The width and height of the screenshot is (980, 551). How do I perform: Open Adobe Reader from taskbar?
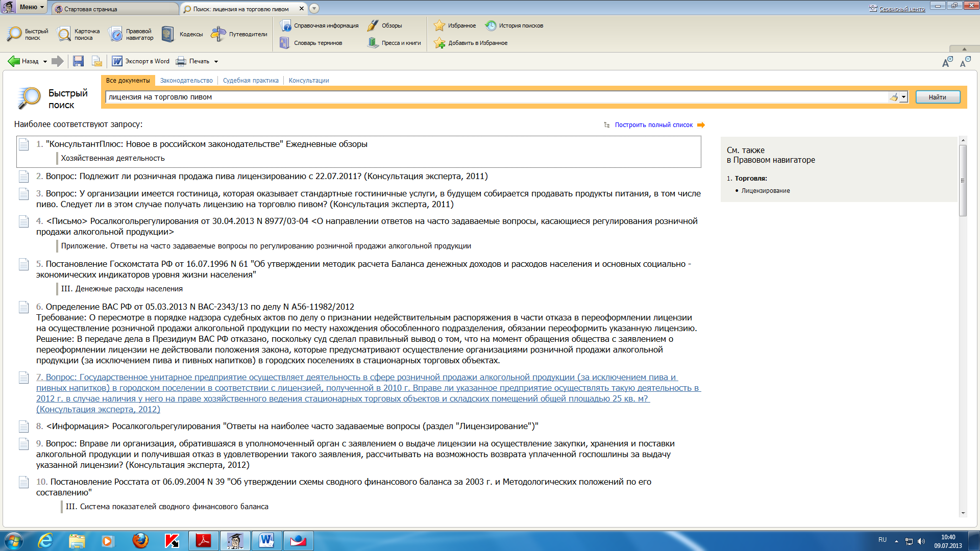pos(204,541)
